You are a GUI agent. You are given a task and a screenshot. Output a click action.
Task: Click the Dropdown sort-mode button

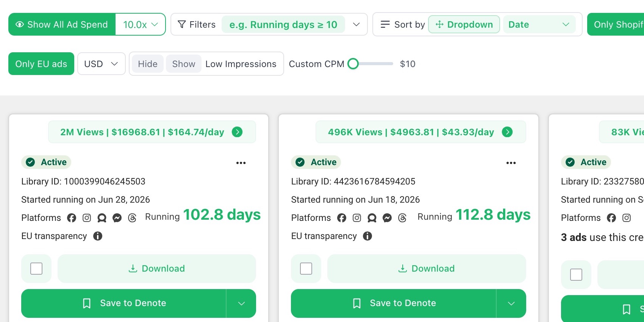pos(464,25)
